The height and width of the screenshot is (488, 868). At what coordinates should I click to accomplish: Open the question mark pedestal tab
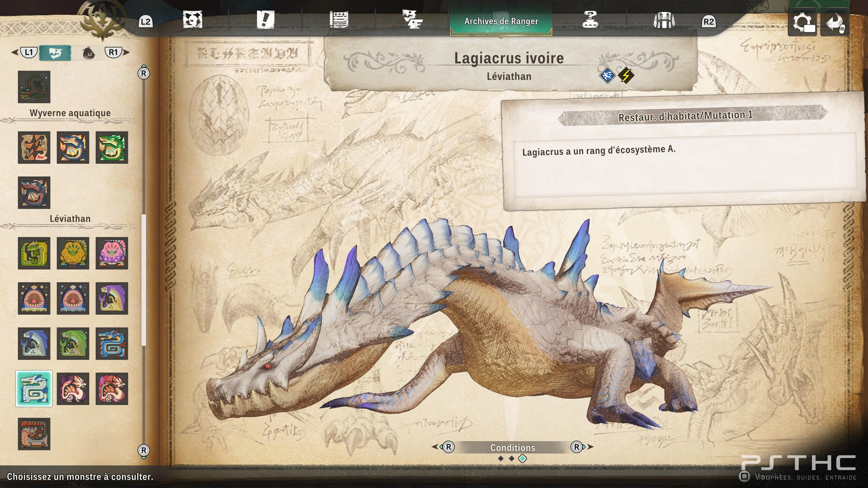590,19
